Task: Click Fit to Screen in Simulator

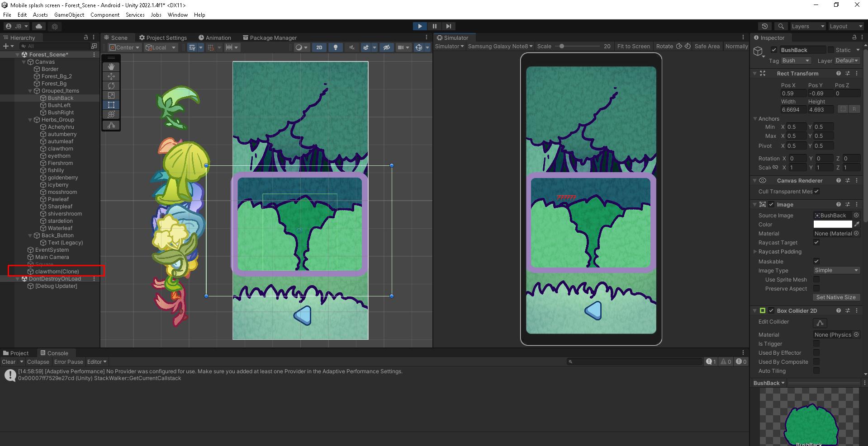Action: coord(633,46)
